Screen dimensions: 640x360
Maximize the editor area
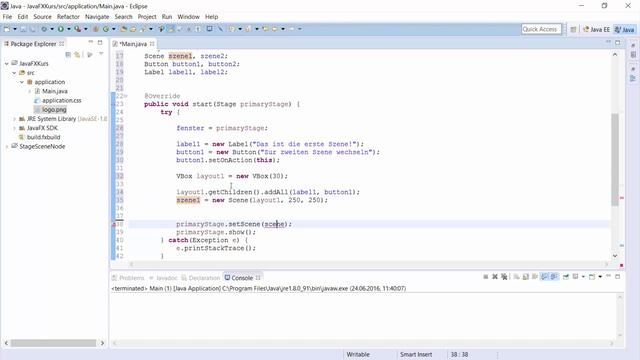(x=618, y=42)
